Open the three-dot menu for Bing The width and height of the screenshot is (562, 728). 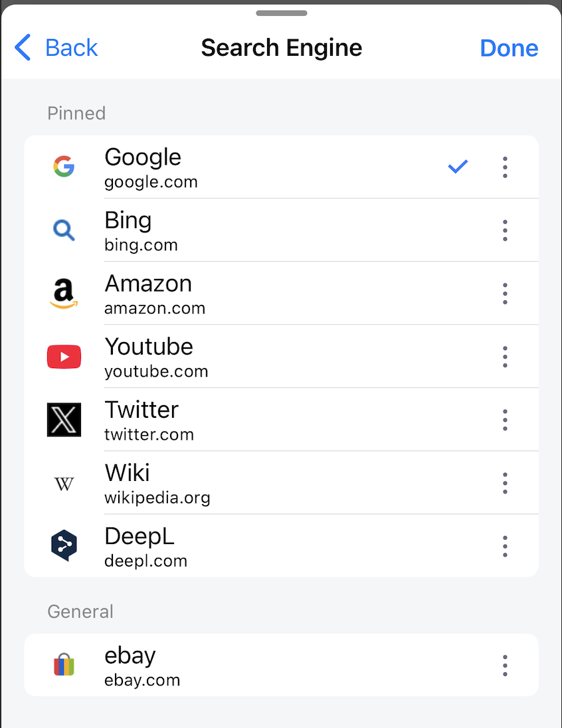click(x=505, y=230)
